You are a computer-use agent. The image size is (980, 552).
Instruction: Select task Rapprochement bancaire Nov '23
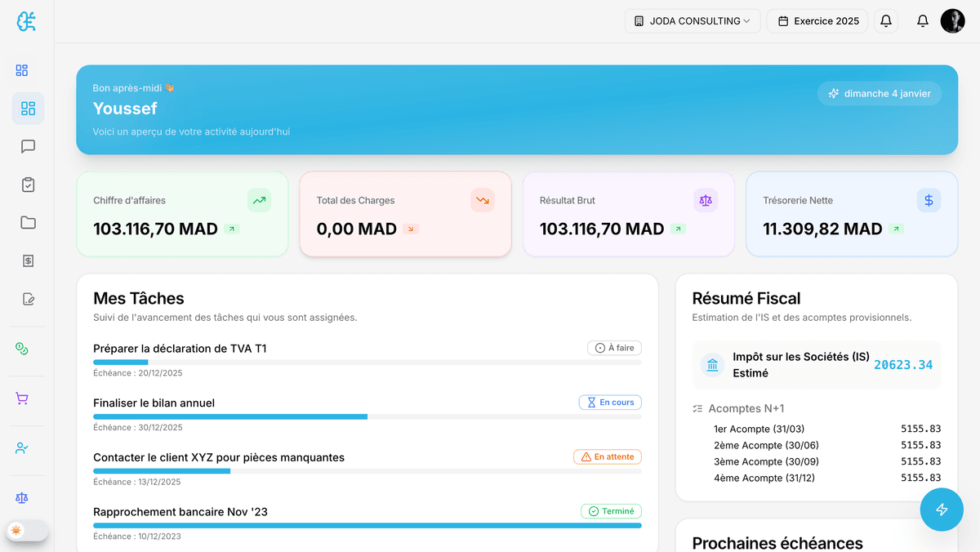[180, 512]
